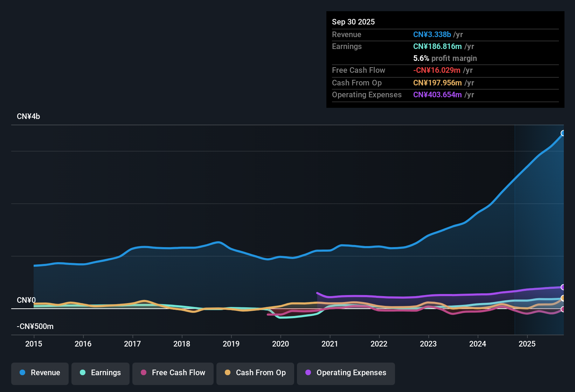Image resolution: width=575 pixels, height=392 pixels.
Task: Click the 2020 year label on the axis
Action: pos(280,344)
